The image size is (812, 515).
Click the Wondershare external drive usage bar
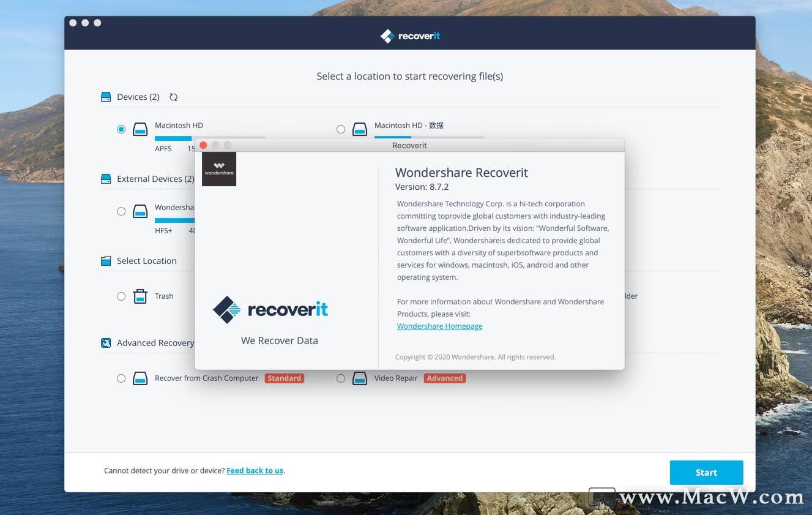174,220
